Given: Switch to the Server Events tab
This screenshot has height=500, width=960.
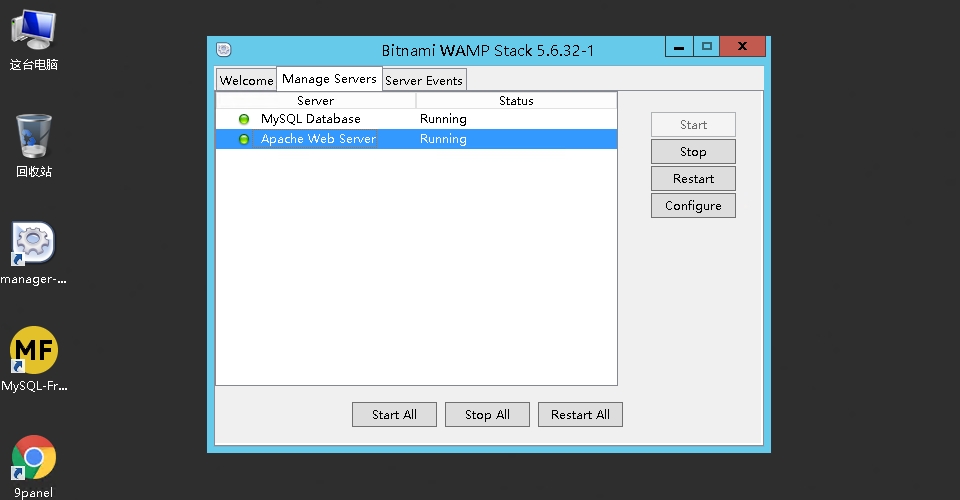Looking at the screenshot, I should click(x=424, y=81).
